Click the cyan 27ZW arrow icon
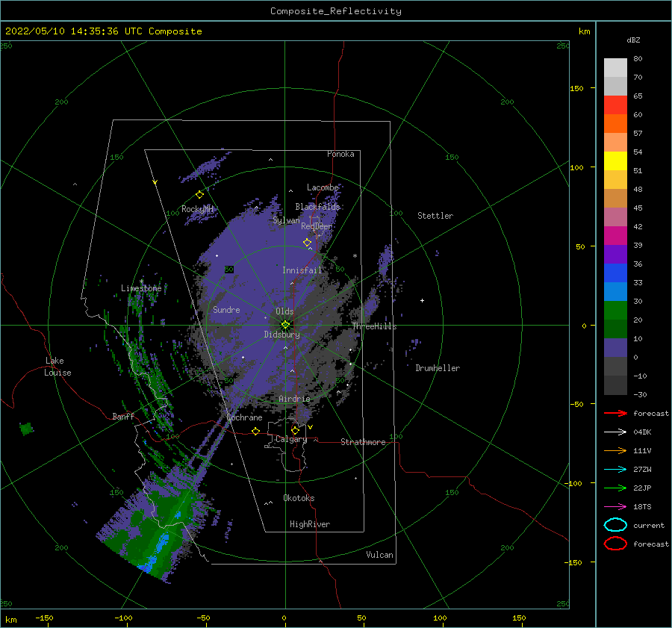 pyautogui.click(x=615, y=470)
